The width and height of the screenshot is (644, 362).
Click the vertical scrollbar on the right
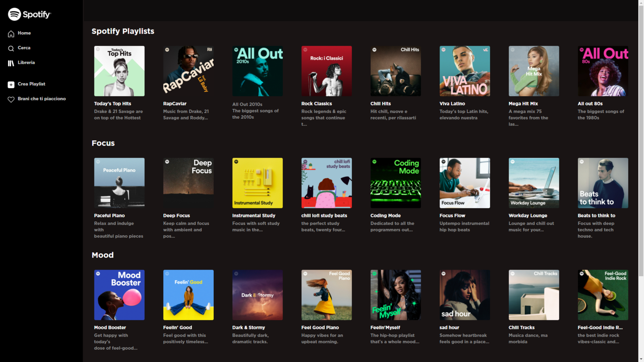(641, 181)
